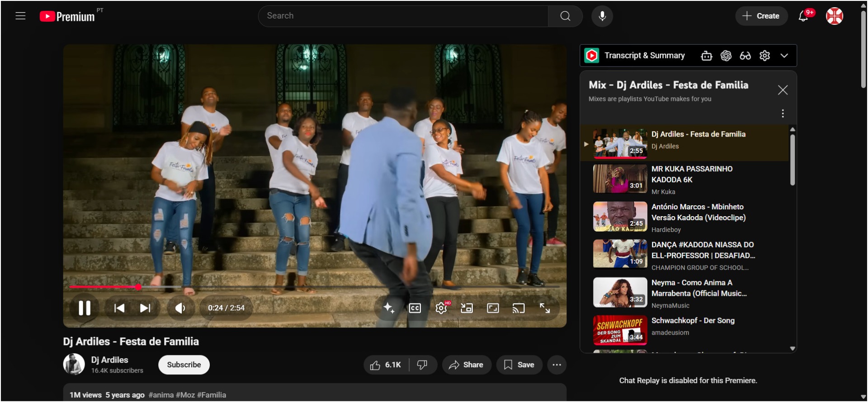
Task: Skip to next video
Action: [145, 308]
